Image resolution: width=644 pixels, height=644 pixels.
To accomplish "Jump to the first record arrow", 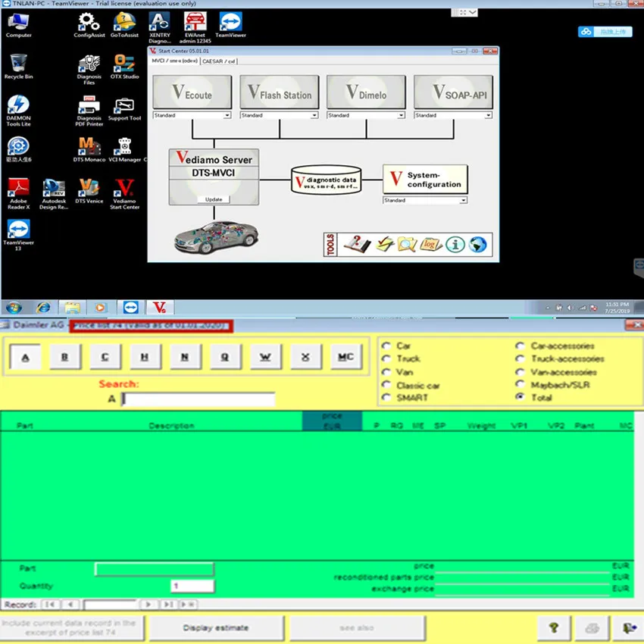I will (50, 604).
